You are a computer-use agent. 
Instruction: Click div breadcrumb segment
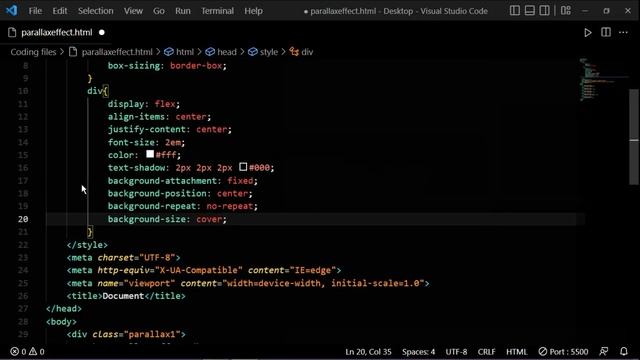point(307,52)
